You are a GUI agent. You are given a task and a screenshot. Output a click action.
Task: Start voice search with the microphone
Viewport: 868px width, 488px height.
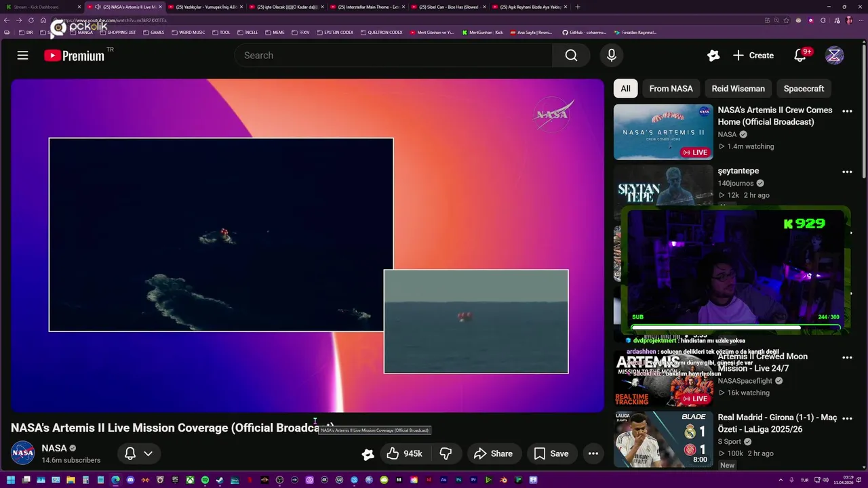click(611, 56)
